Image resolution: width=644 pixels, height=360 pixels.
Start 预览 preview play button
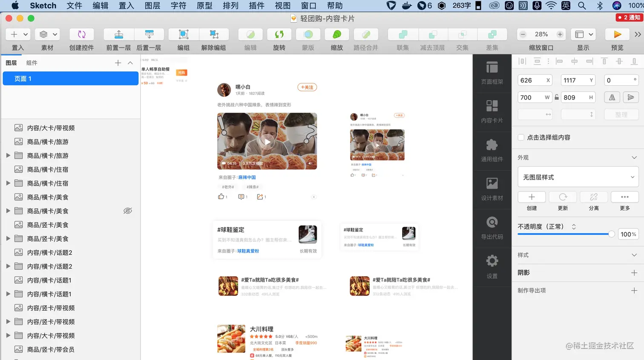point(617,34)
